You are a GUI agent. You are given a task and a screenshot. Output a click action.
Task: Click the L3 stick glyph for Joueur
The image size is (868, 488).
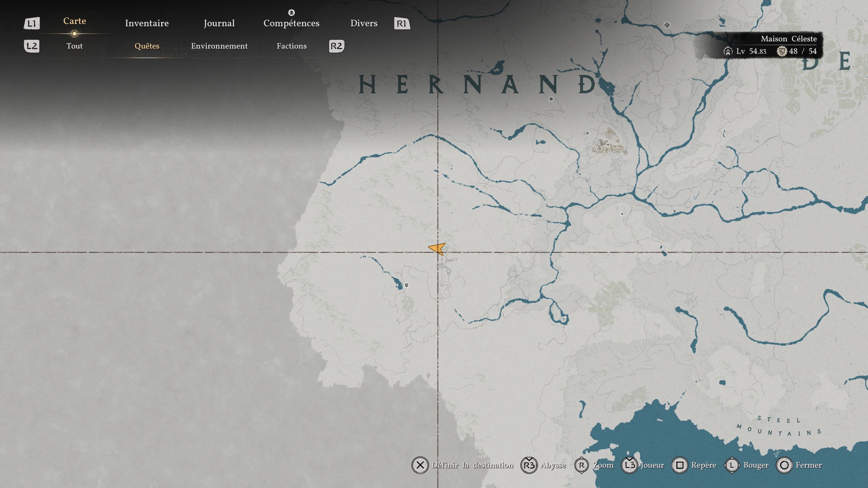point(630,465)
